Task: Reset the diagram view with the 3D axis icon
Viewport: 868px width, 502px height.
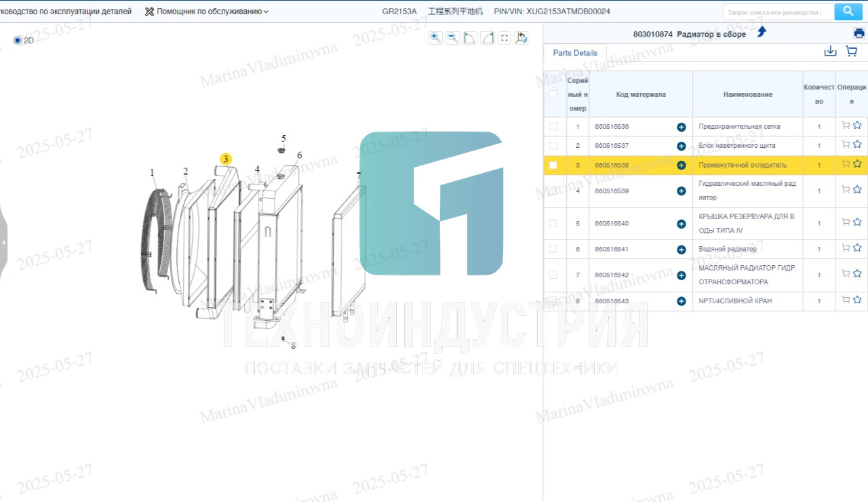Action: pyautogui.click(x=521, y=38)
